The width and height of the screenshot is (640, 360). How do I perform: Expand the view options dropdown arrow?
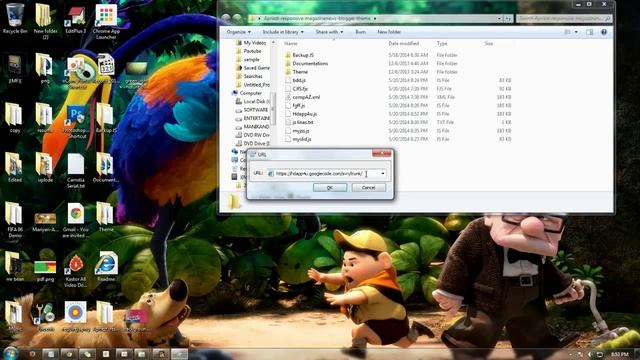pyautogui.click(x=576, y=32)
